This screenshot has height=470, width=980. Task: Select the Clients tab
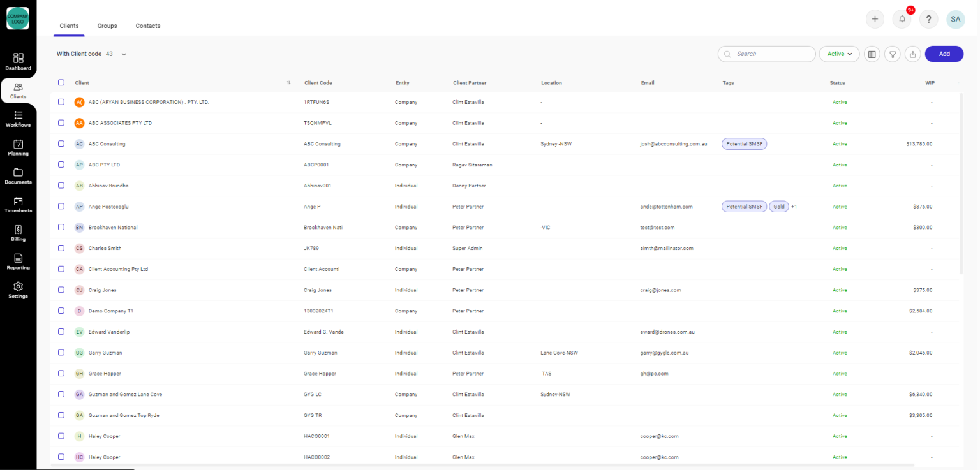69,26
